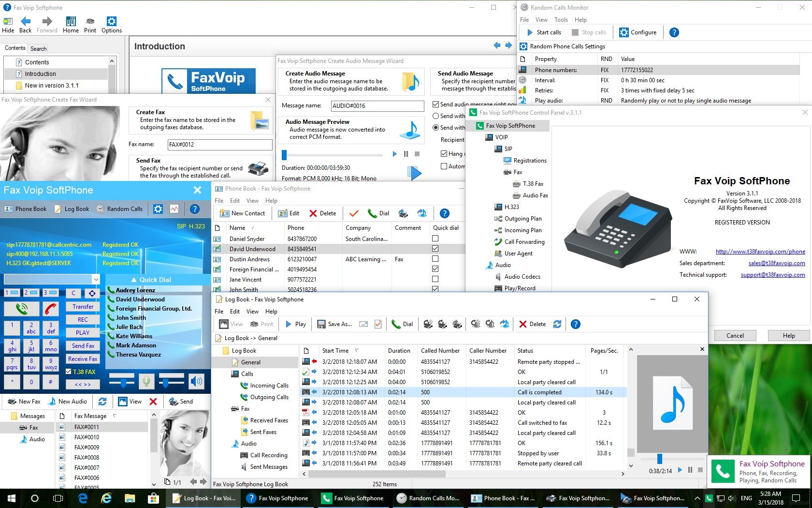
Task: Open the Calls tree folder in Log Book
Action: 242,374
